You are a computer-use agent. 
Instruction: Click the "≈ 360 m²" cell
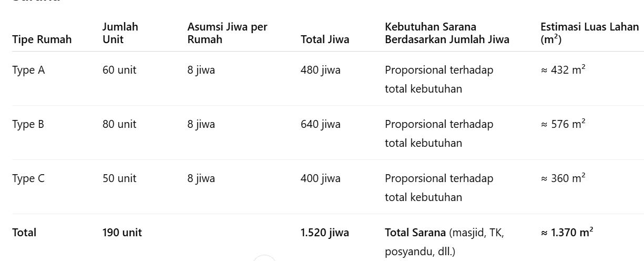point(563,178)
